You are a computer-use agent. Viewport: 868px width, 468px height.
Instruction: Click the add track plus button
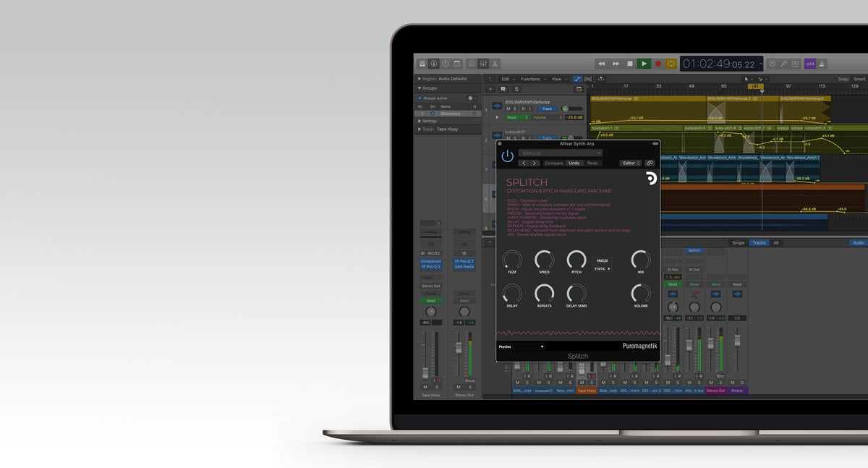490,89
